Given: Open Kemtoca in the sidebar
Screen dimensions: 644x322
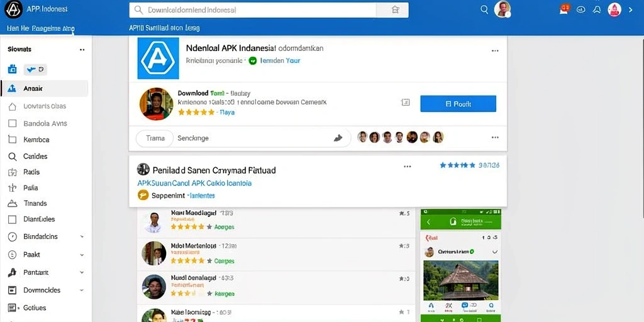Looking at the screenshot, I should [36, 140].
